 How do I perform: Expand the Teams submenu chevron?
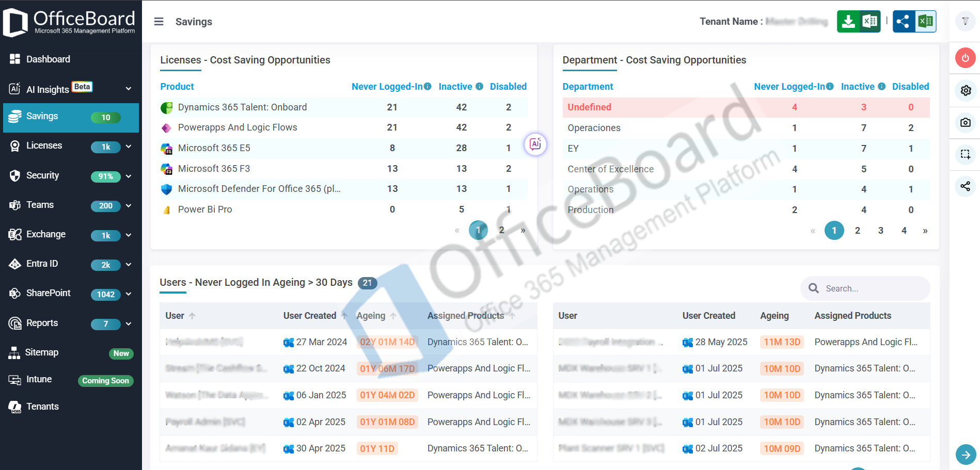129,205
